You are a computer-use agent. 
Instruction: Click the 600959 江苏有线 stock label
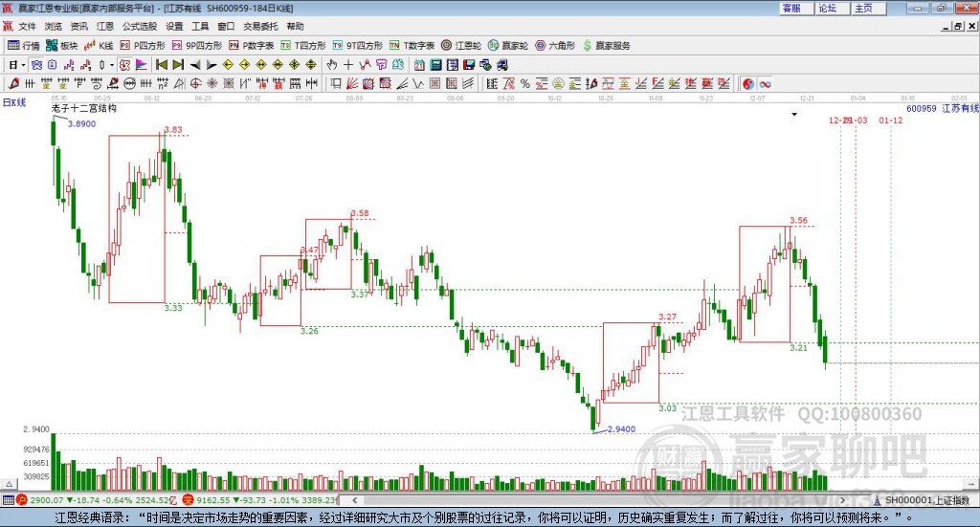tap(943, 109)
